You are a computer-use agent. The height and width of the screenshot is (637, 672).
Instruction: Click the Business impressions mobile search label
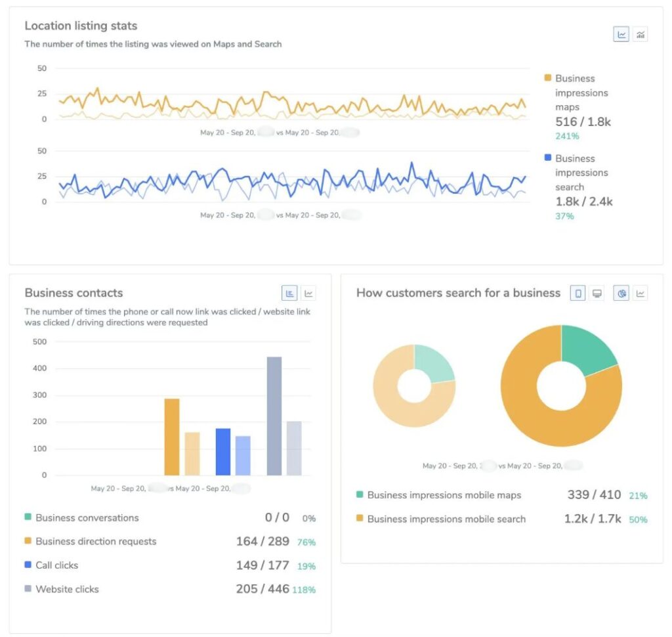446,519
